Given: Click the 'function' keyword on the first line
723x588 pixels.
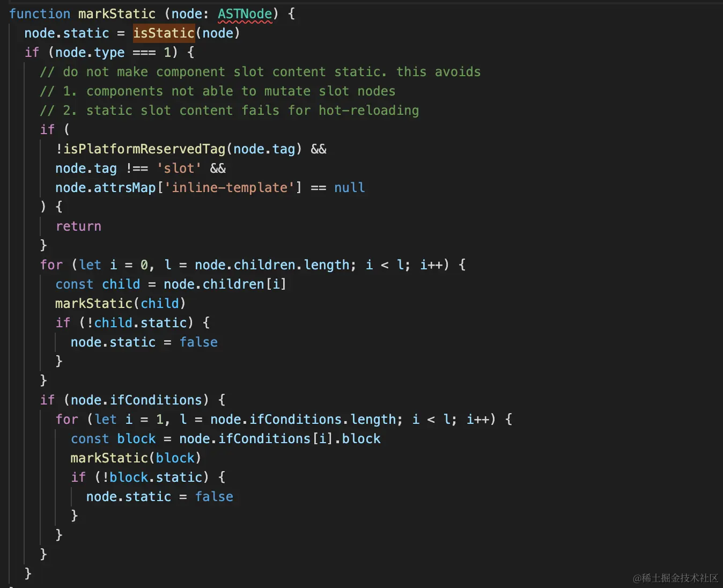Looking at the screenshot, I should click(40, 13).
